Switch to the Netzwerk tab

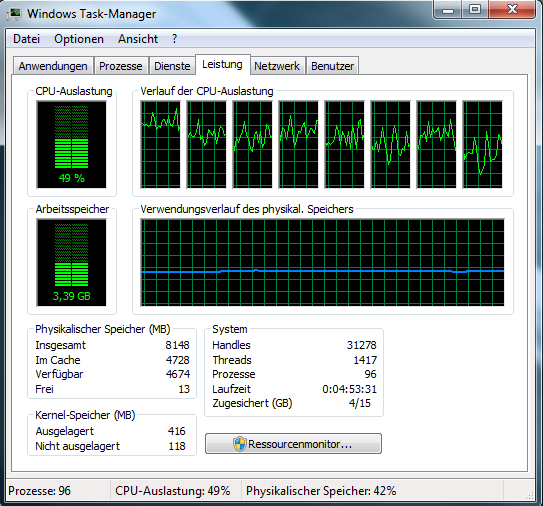point(277,66)
